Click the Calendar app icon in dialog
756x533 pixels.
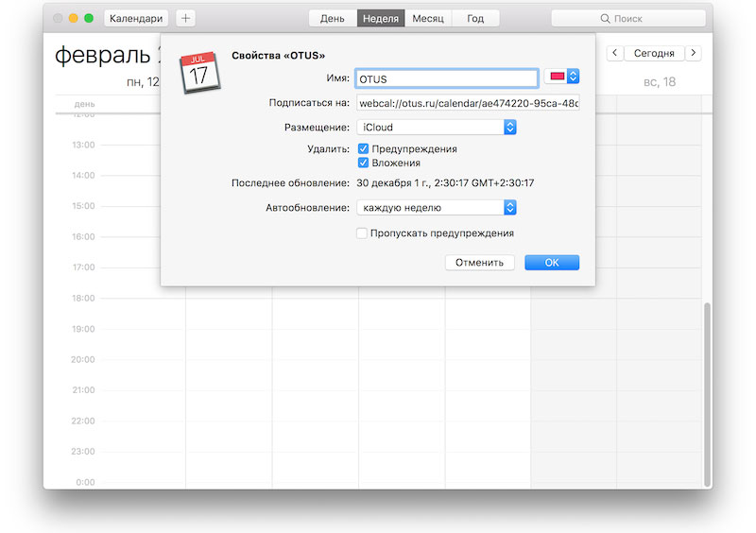pyautogui.click(x=199, y=73)
